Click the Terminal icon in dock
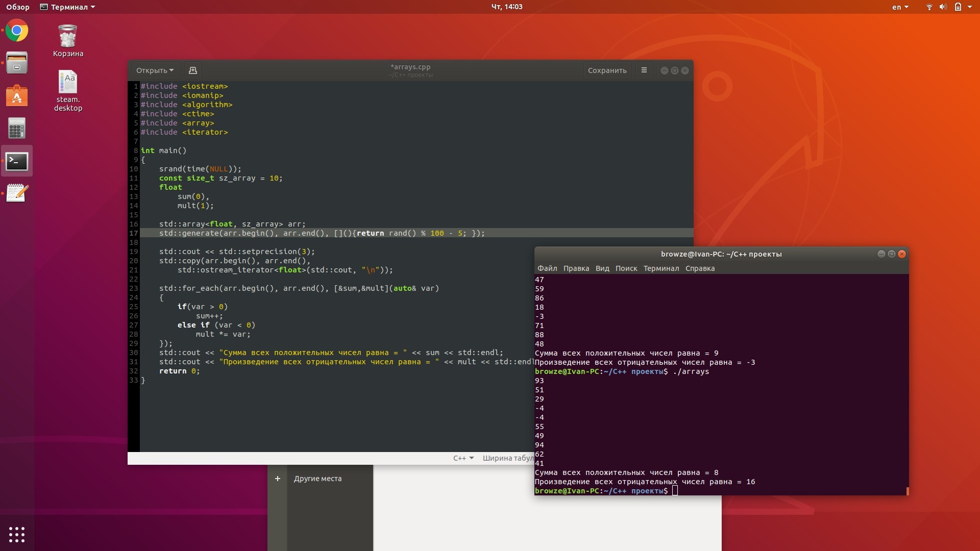Image resolution: width=980 pixels, height=551 pixels. (17, 161)
